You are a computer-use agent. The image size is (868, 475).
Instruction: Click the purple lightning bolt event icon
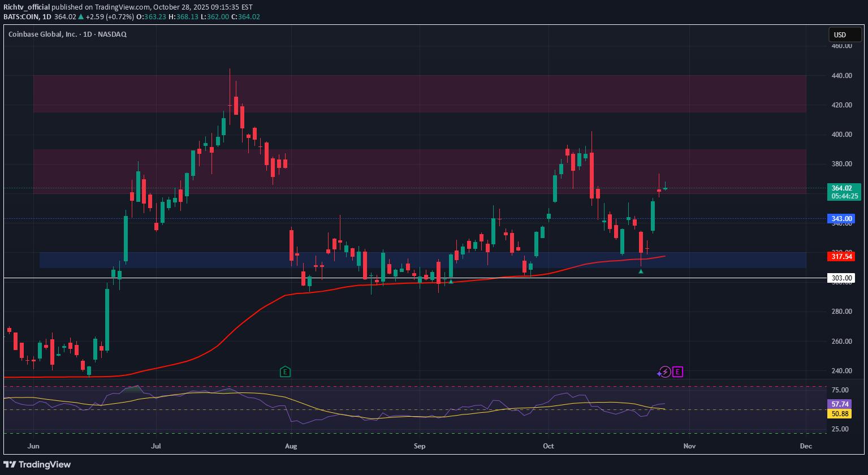[665, 372]
